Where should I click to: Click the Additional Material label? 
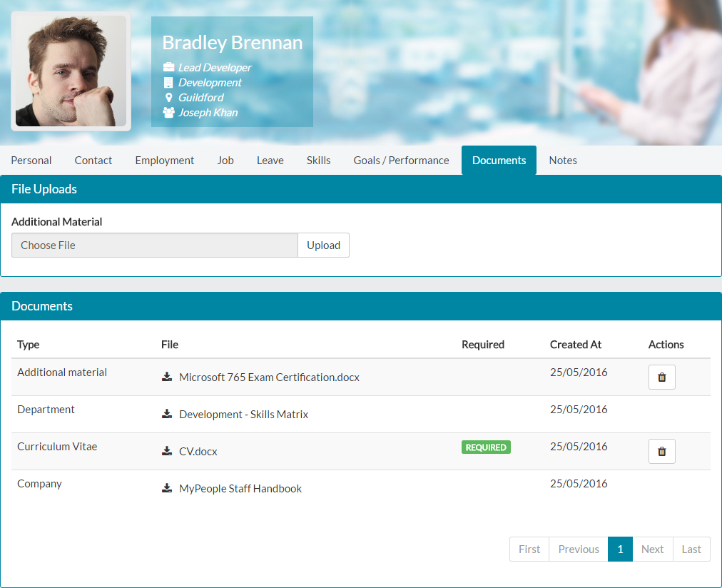(x=56, y=222)
